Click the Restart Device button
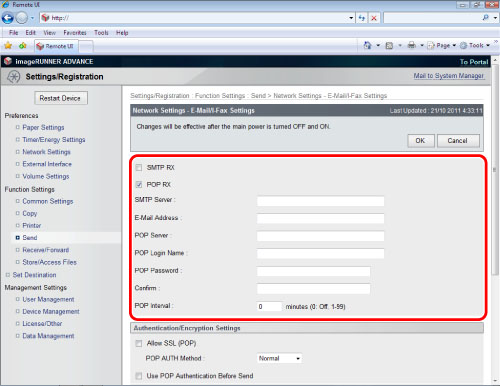 [x=61, y=98]
